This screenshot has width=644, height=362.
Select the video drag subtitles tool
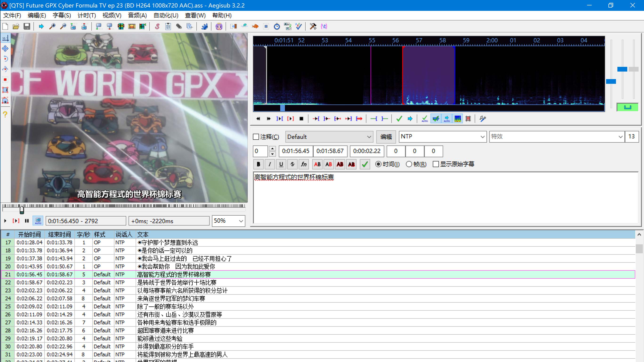point(5,48)
